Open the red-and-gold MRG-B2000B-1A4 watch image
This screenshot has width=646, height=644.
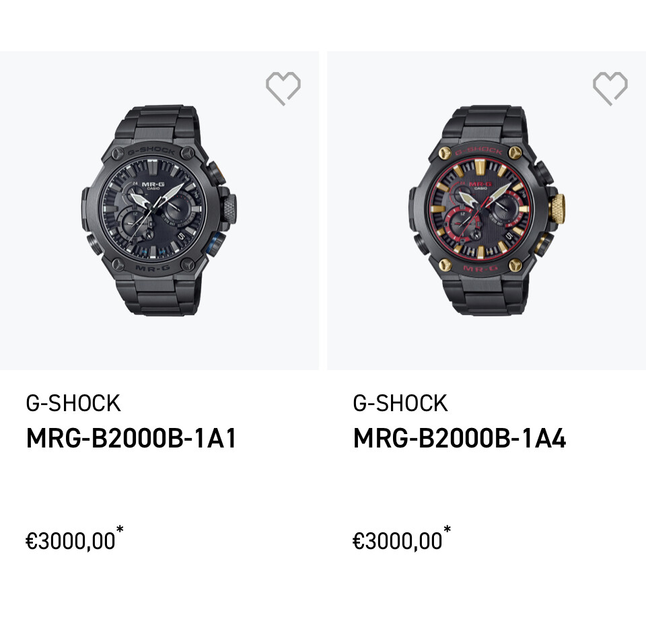(486, 210)
